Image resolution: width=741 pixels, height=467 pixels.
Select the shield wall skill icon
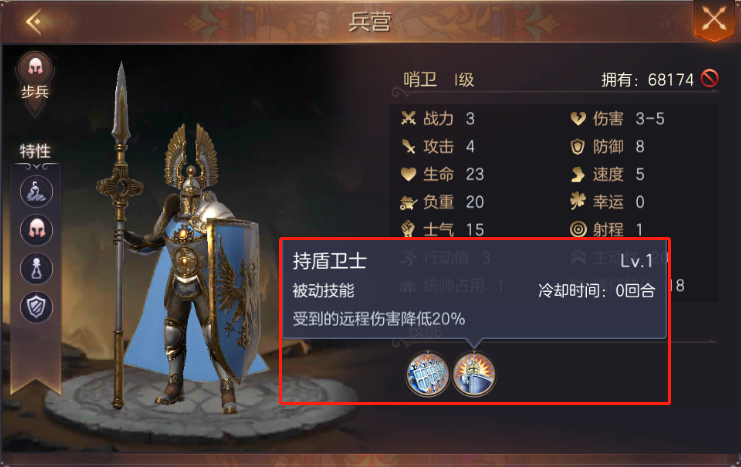click(x=428, y=374)
